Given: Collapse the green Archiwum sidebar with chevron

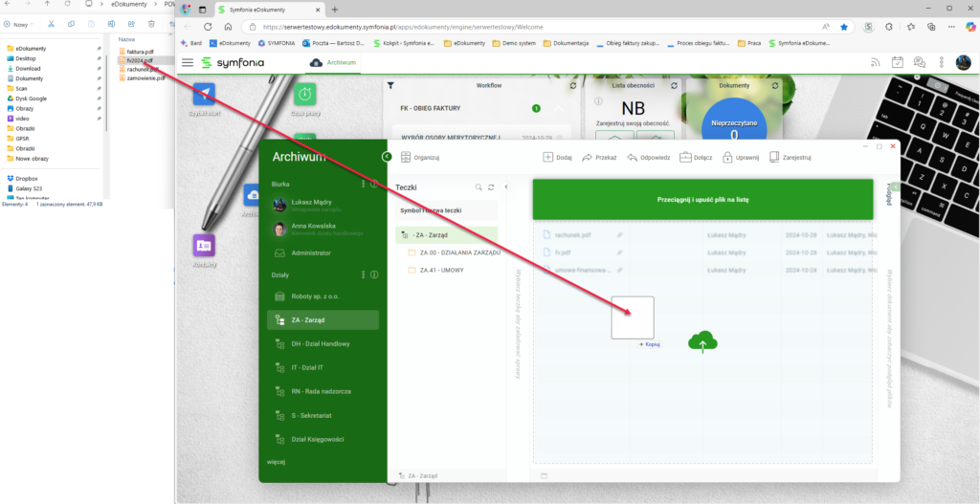Looking at the screenshot, I should pyautogui.click(x=387, y=157).
